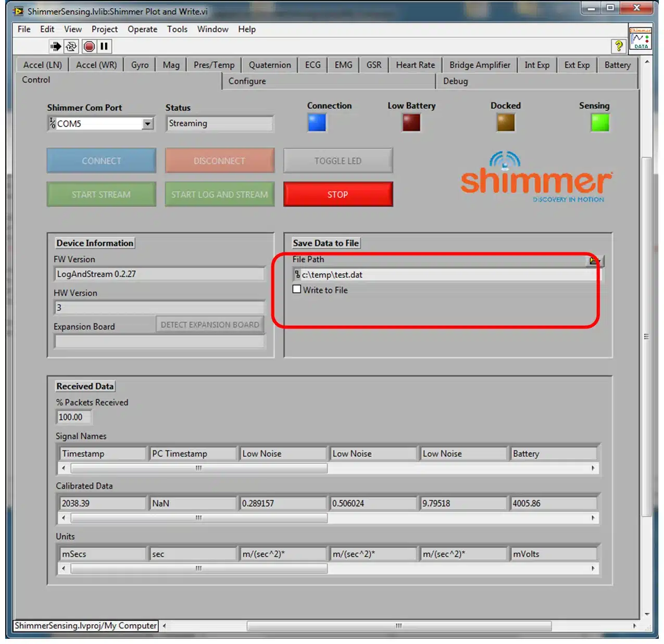
Task: Open the Window menu
Action: tap(212, 29)
